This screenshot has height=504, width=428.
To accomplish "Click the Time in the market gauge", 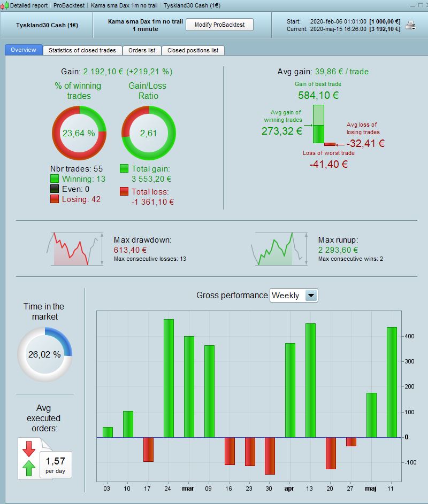I will (x=45, y=354).
